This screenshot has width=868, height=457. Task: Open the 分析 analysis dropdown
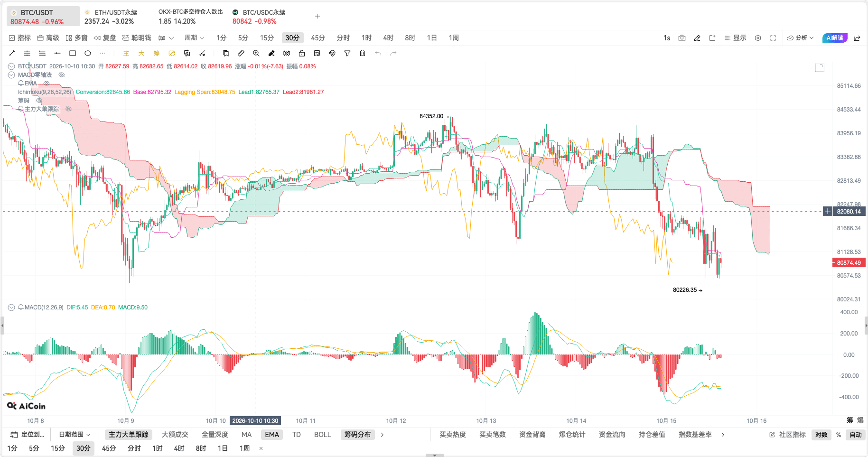coord(800,38)
